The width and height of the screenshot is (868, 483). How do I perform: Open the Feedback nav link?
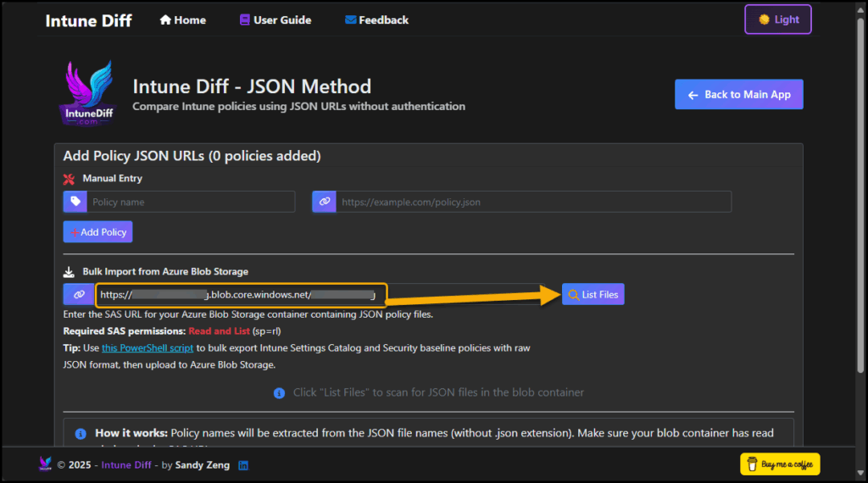point(376,20)
